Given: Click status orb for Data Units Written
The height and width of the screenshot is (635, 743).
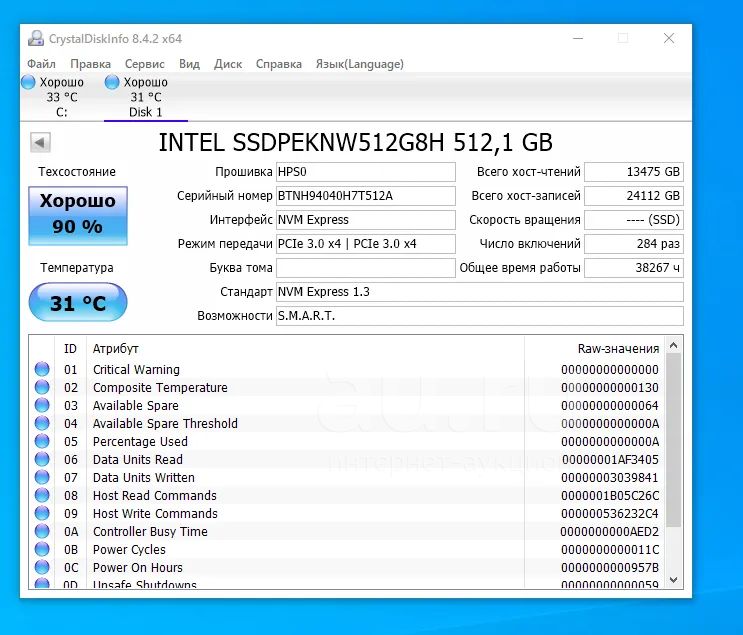Looking at the screenshot, I should 42,477.
